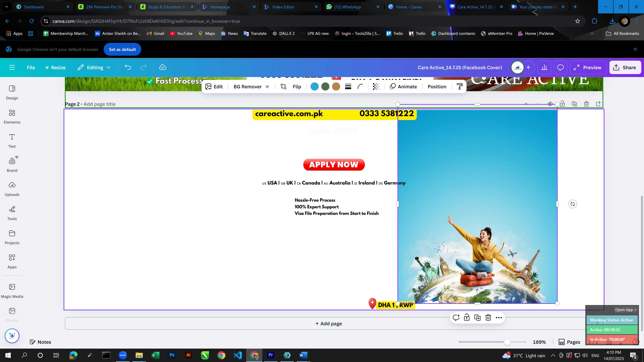Open corner rounding option

(x=360, y=87)
